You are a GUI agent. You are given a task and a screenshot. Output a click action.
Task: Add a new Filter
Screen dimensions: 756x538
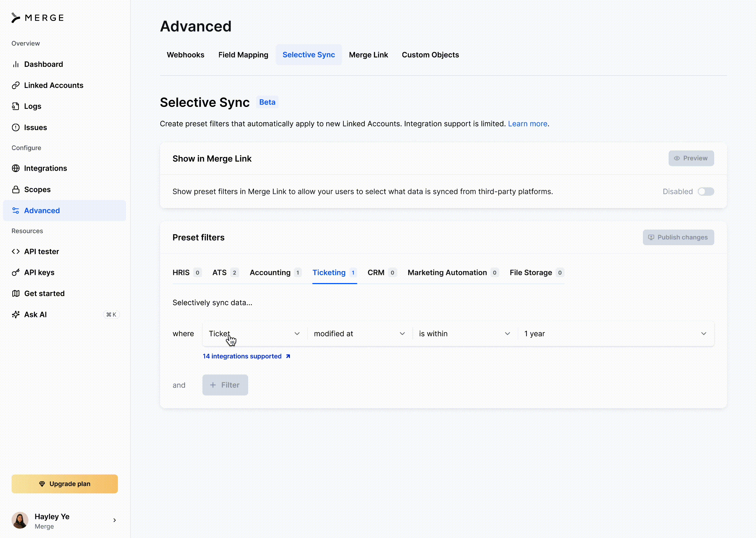[225, 385]
